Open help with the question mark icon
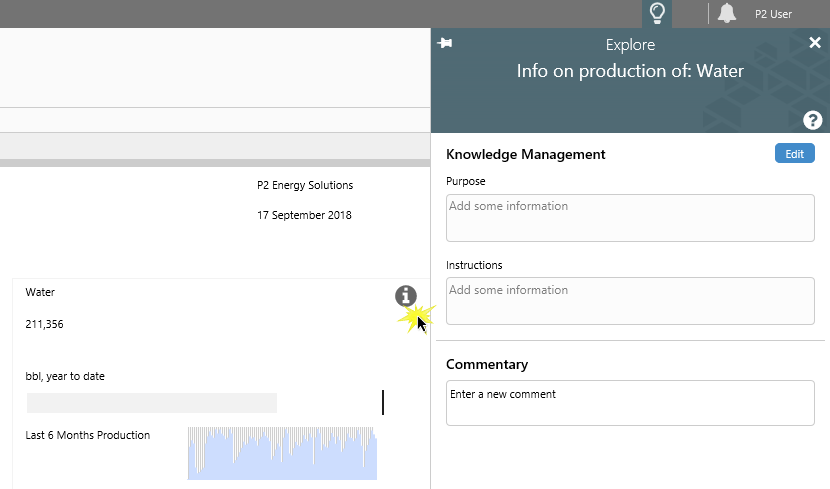 [x=813, y=120]
